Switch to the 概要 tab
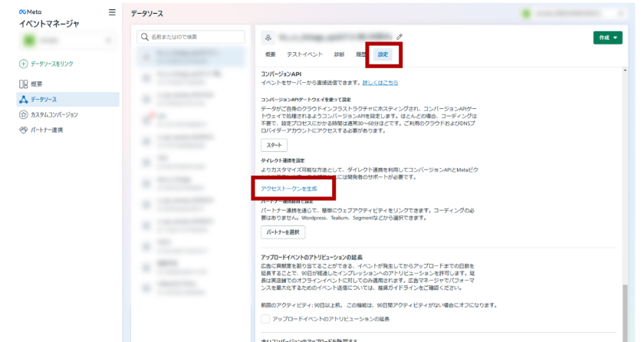 pos(270,54)
